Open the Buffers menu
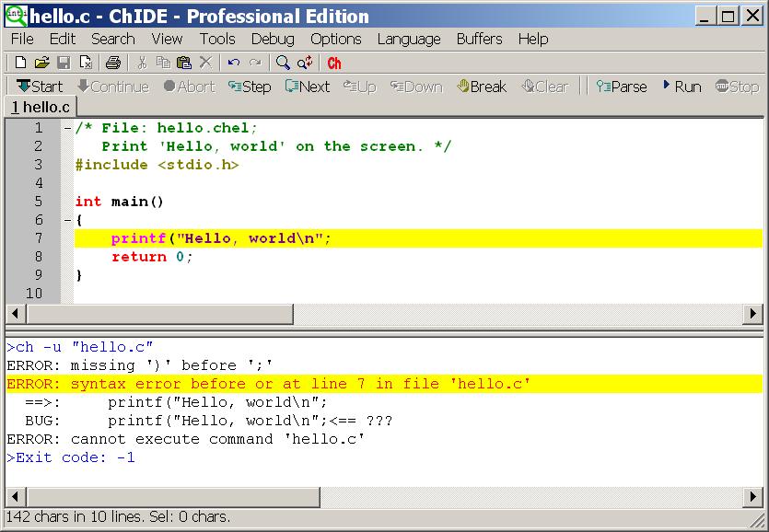769x532 pixels. (479, 39)
